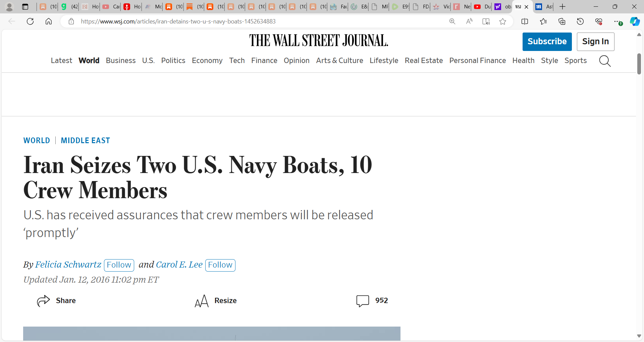Reload the page with the refresh icon
644x342 pixels.
click(x=30, y=21)
